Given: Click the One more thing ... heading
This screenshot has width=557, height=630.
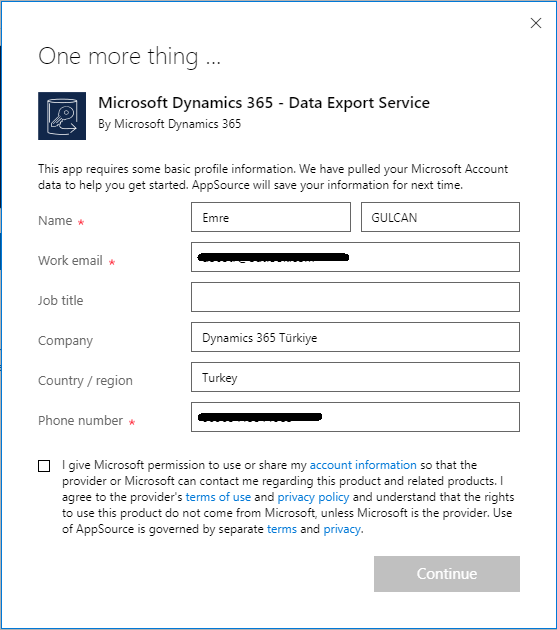Looking at the screenshot, I should [129, 56].
